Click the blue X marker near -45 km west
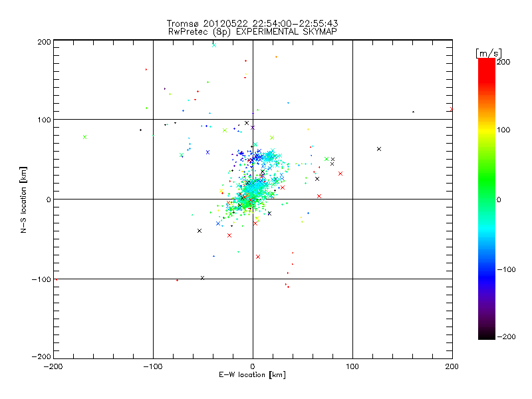The width and height of the screenshot is (532, 399). (x=207, y=152)
